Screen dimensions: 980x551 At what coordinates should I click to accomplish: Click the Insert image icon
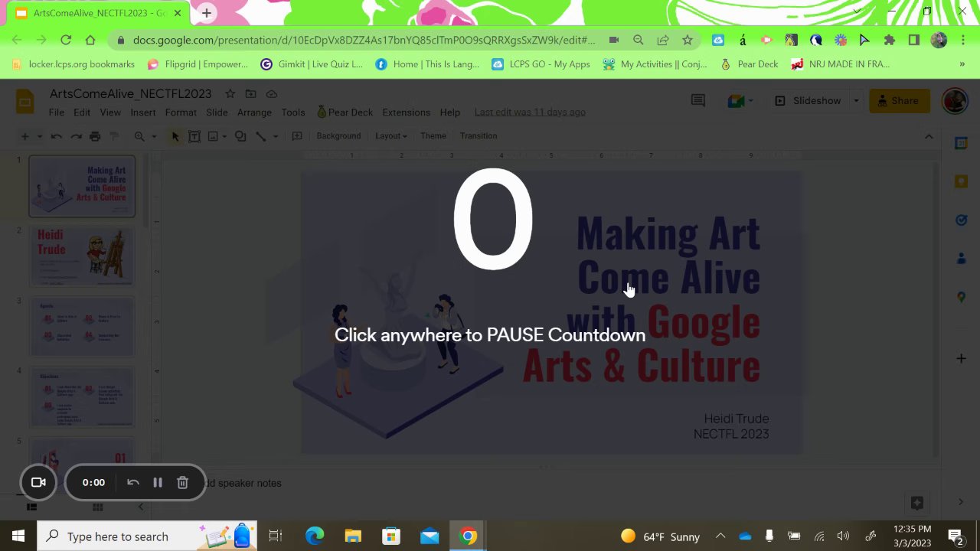pos(213,136)
